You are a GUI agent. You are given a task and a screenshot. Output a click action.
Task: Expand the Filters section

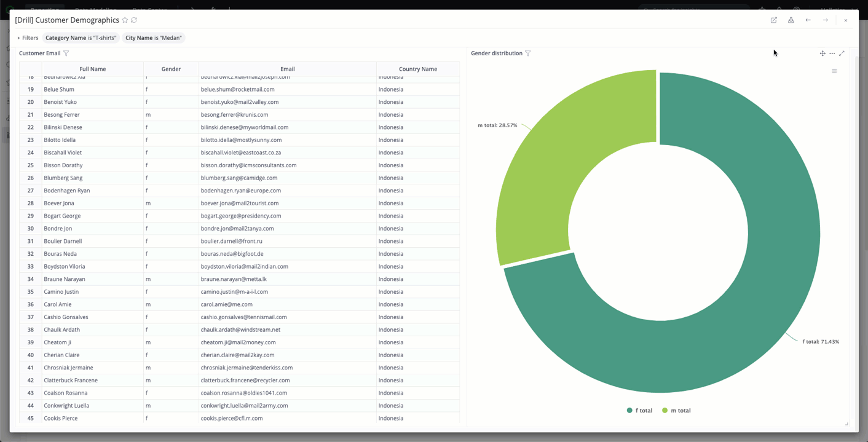tap(28, 37)
